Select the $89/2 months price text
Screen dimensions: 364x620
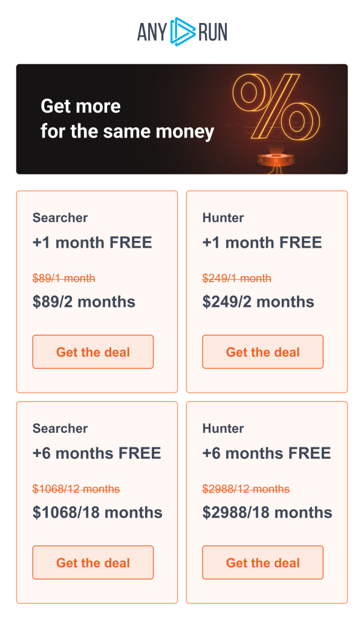[x=84, y=302]
